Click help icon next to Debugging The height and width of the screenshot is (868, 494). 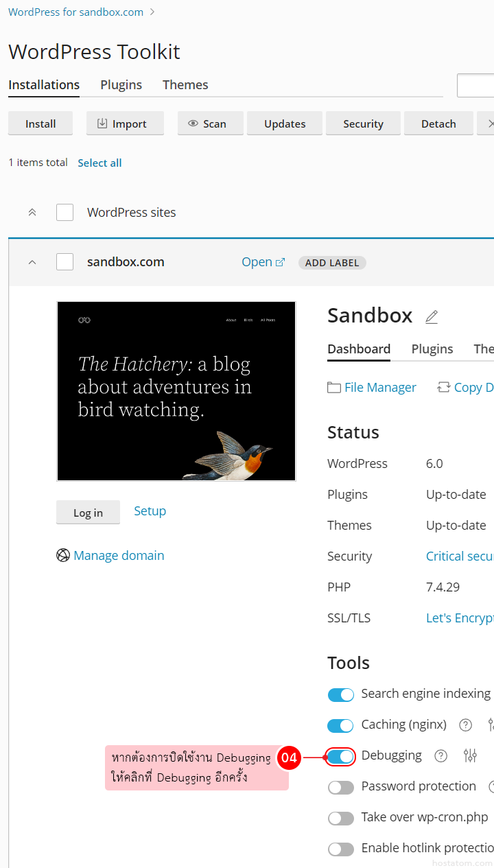(441, 755)
